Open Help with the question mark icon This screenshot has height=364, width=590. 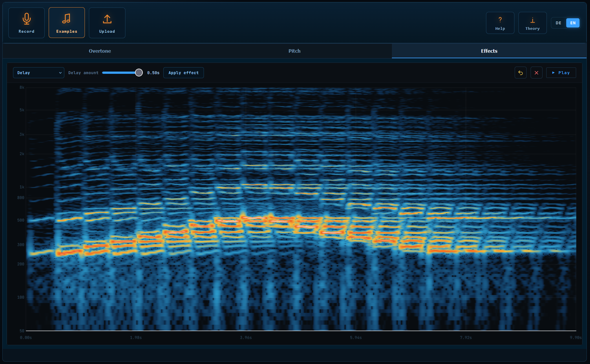point(500,23)
